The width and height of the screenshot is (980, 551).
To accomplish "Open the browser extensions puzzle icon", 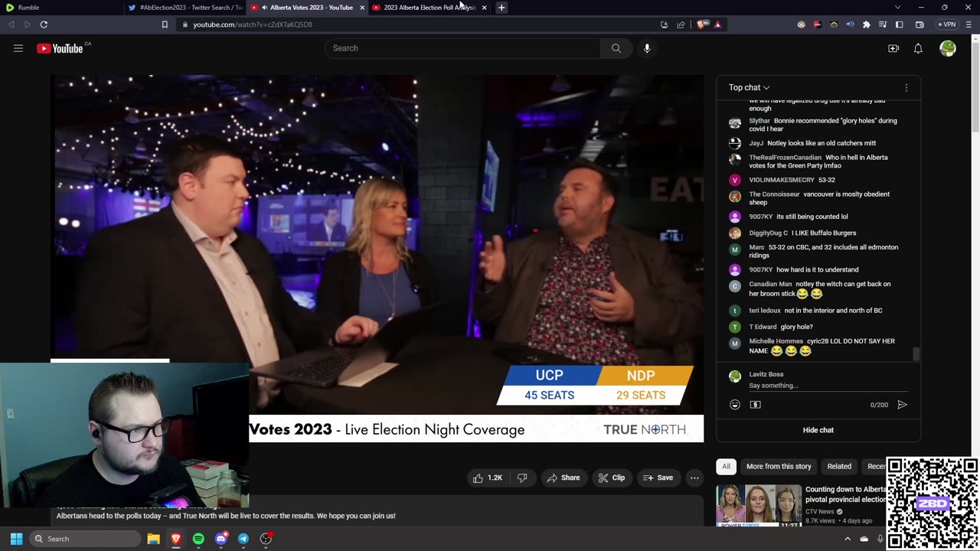I will tap(866, 24).
